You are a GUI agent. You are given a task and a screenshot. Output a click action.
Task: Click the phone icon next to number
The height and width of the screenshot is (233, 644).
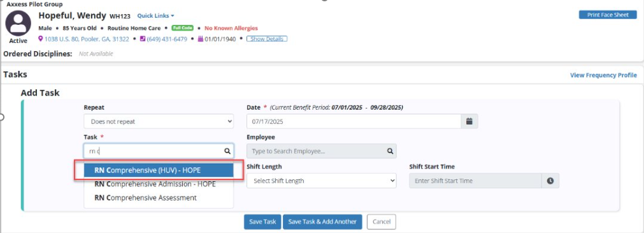(143, 39)
